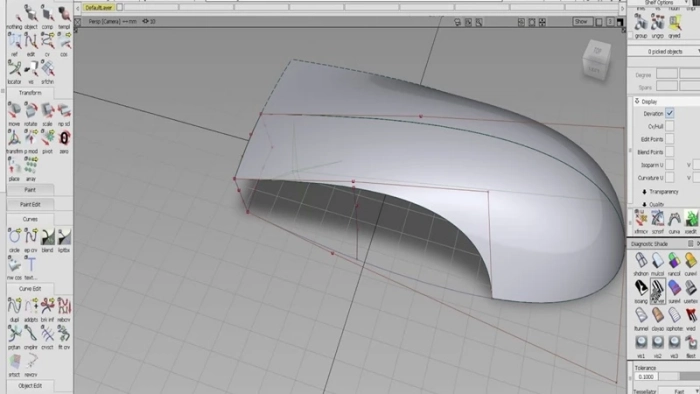
Task: Enable the CV/Hull display checkbox
Action: [670, 126]
